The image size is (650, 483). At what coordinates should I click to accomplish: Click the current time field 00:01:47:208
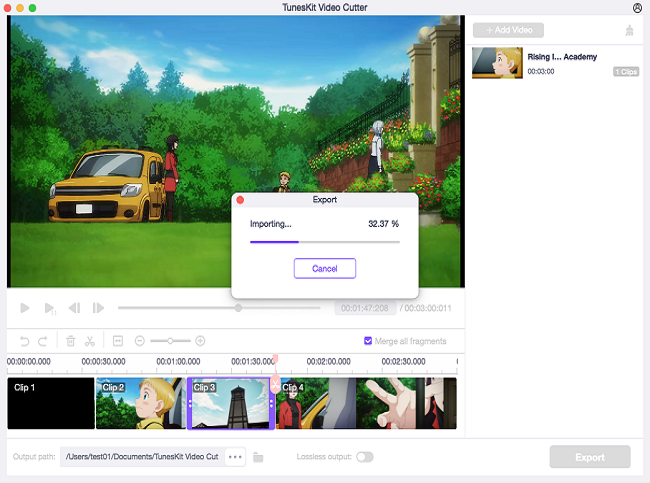click(x=365, y=308)
